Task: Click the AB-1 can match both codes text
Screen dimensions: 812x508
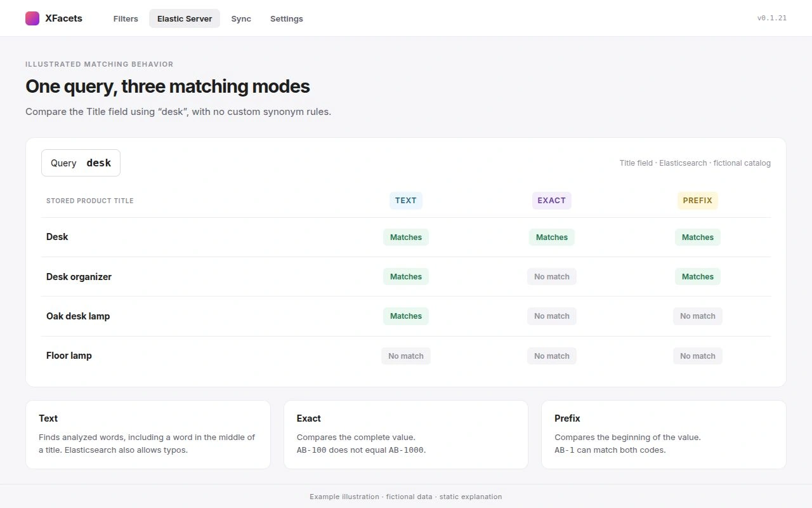Action: (x=610, y=450)
